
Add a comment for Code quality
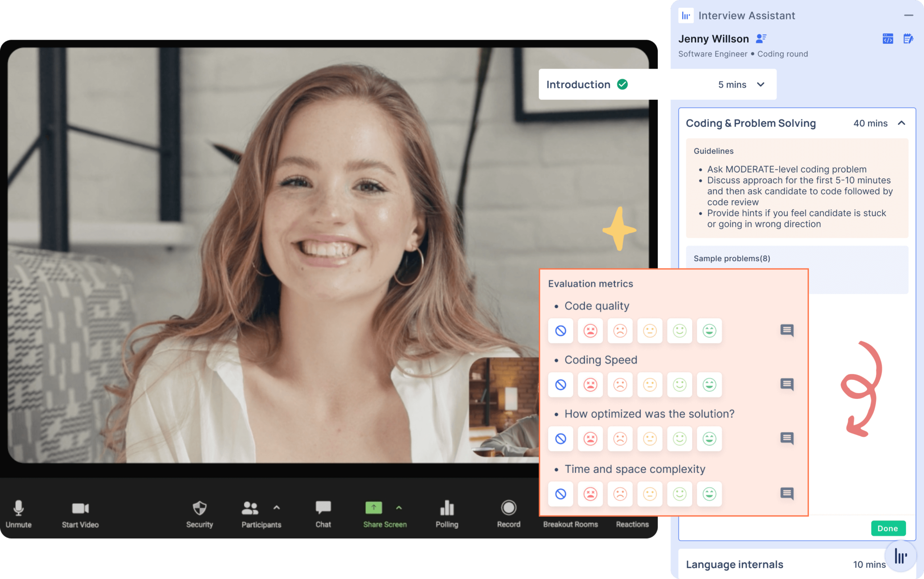coord(787,330)
